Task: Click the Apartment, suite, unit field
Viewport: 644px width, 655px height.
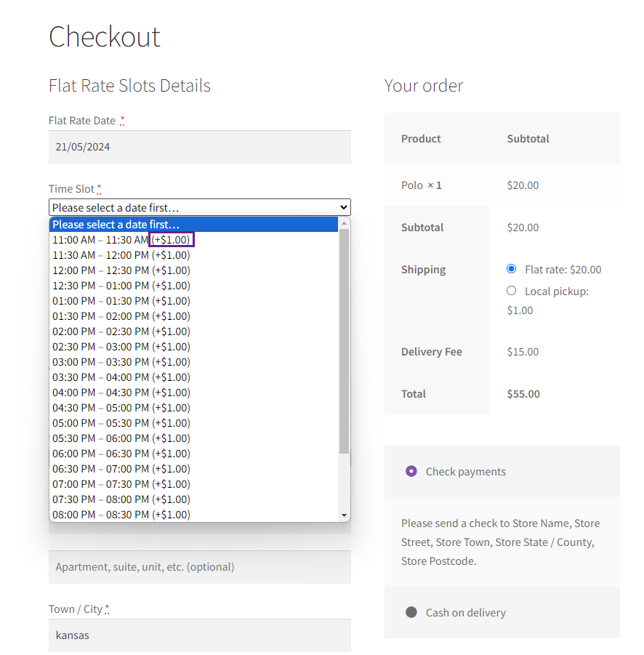Action: pyautogui.click(x=200, y=567)
